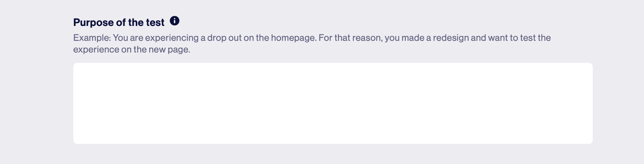Image resolution: width=644 pixels, height=164 pixels.
Task: Click the information icon after the heading
Action: click(x=175, y=21)
